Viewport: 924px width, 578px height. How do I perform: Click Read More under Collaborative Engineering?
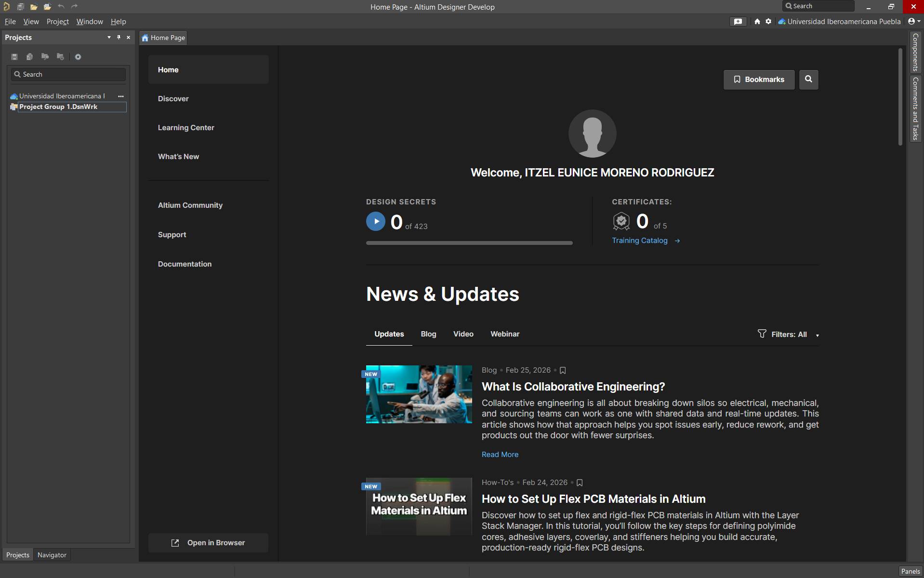(x=500, y=455)
